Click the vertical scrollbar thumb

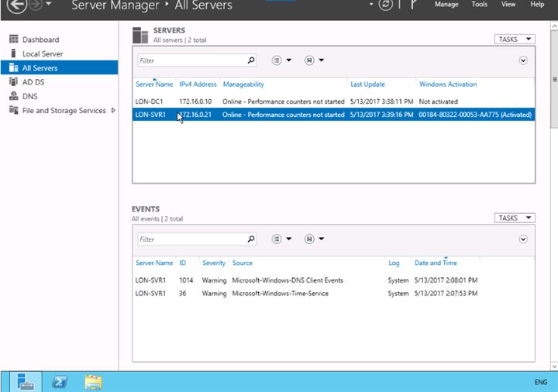click(554, 80)
